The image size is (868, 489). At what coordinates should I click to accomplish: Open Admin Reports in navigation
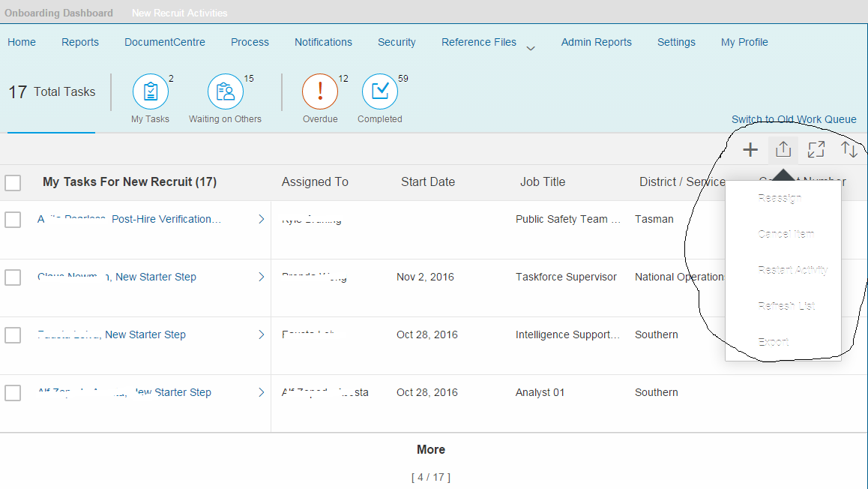pyautogui.click(x=596, y=42)
